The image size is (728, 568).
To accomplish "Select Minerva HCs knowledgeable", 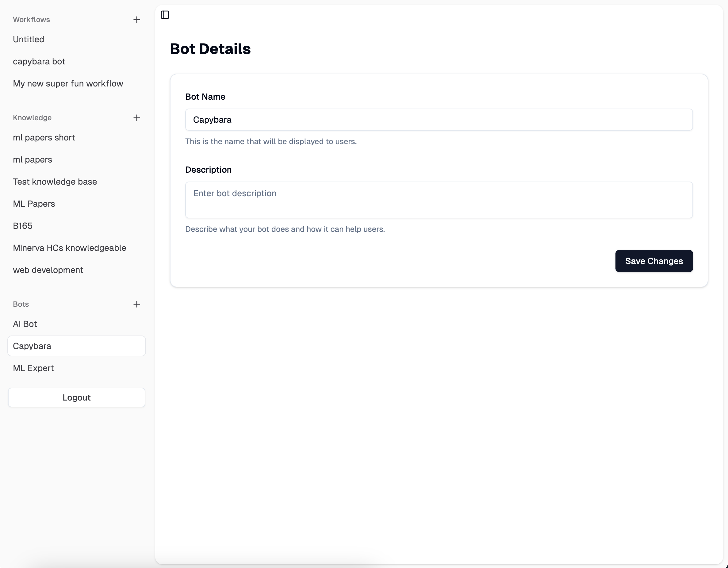I will pyautogui.click(x=70, y=248).
